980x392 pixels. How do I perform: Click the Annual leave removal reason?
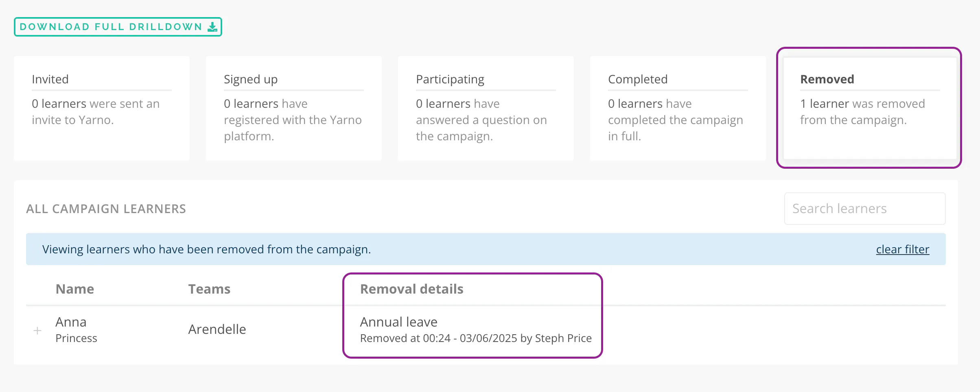click(399, 322)
